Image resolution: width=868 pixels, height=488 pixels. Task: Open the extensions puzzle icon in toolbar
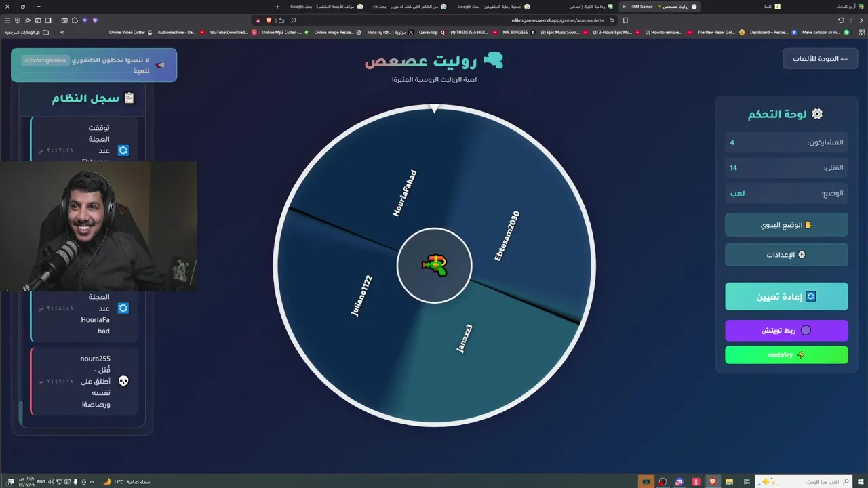coord(75,20)
